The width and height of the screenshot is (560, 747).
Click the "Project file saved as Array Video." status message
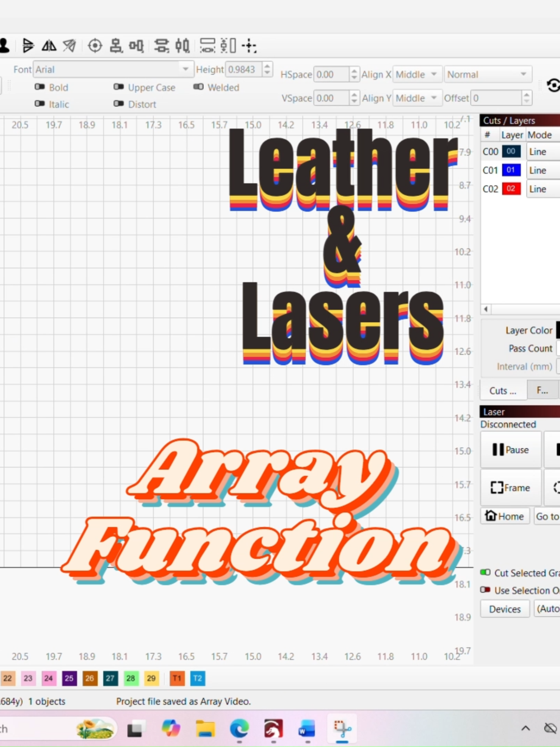pos(183,701)
